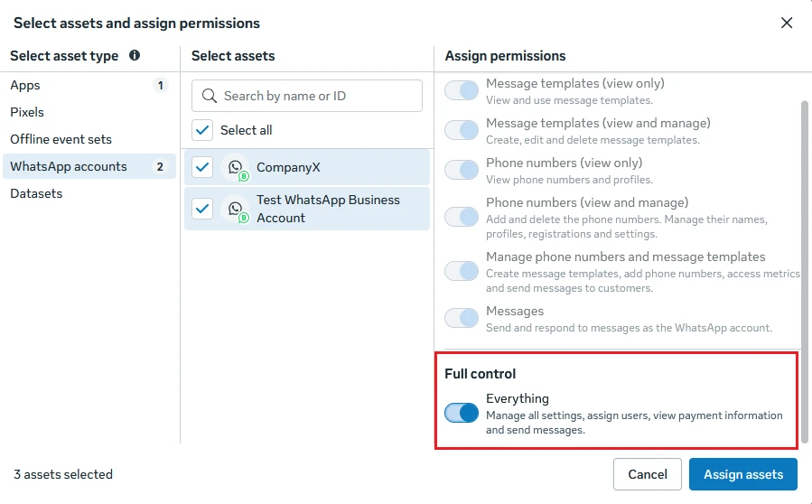
Task: Click the info icon beside Select asset type
Action: pyautogui.click(x=135, y=55)
